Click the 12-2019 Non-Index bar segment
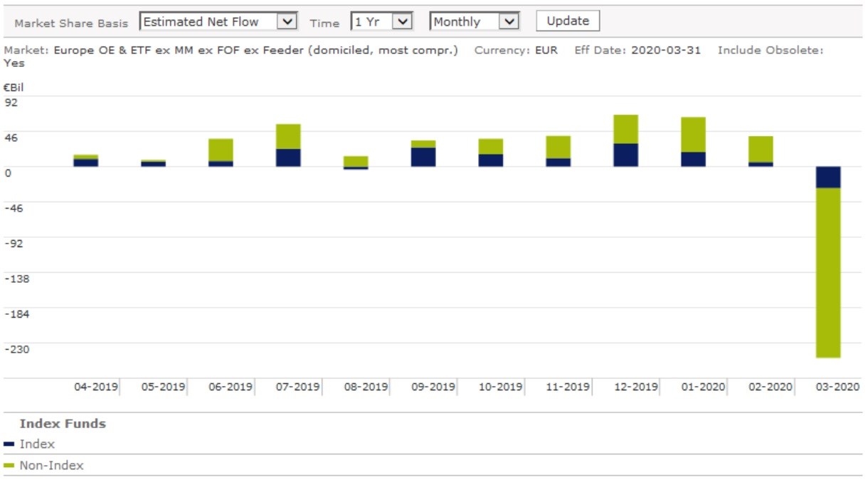 click(x=625, y=129)
